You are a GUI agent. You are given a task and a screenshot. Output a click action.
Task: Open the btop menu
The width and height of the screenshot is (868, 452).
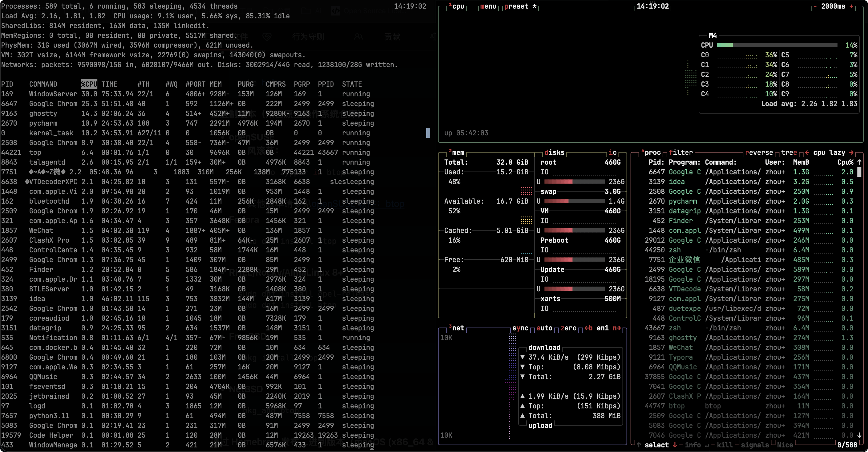(488, 6)
